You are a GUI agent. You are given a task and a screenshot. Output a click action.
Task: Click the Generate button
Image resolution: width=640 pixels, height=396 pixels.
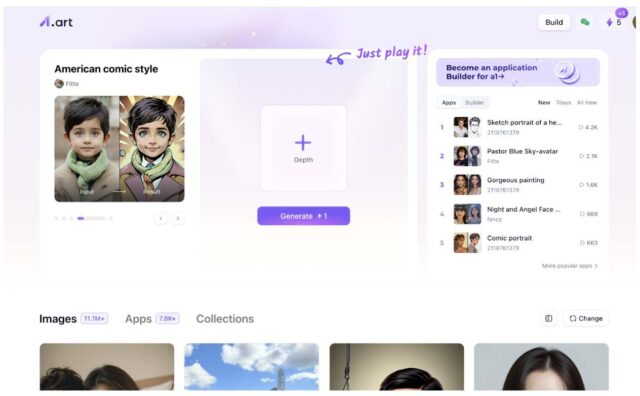303,216
